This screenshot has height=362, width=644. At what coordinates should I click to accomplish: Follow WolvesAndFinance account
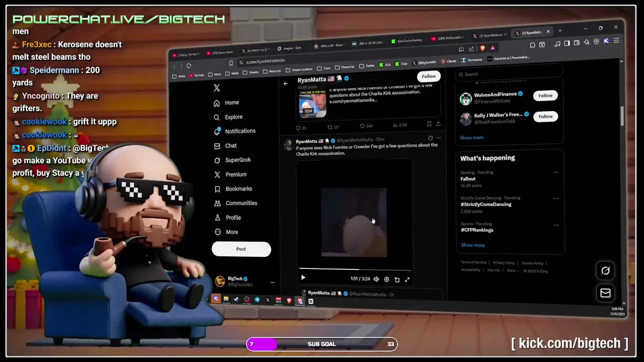545,96
